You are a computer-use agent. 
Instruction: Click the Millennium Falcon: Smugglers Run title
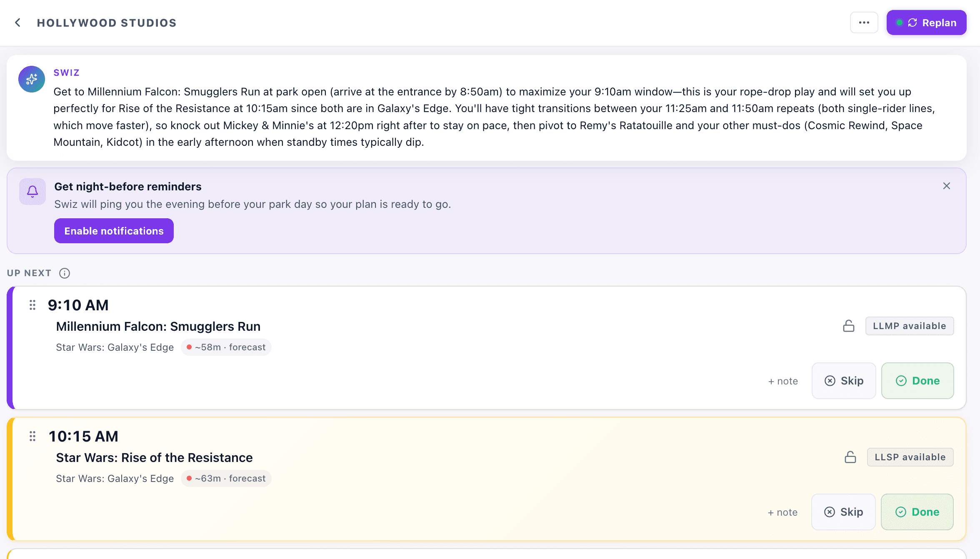point(158,326)
